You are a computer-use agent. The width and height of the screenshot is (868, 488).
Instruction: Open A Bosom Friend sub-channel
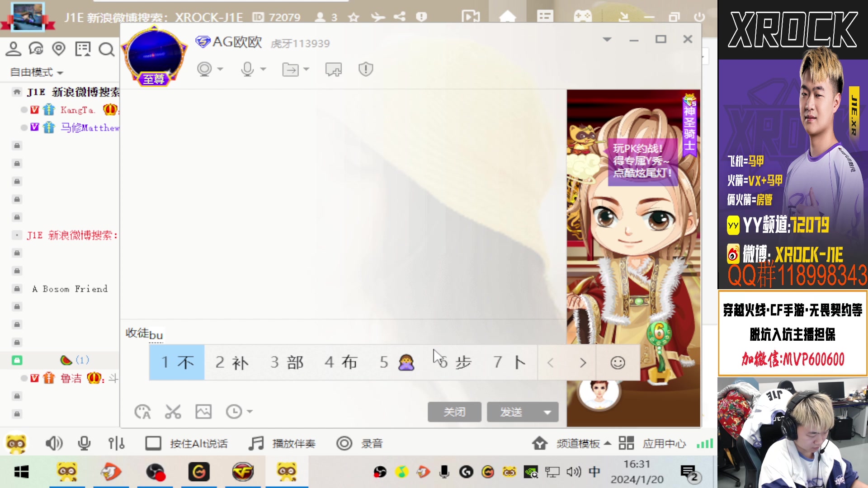coord(70,289)
